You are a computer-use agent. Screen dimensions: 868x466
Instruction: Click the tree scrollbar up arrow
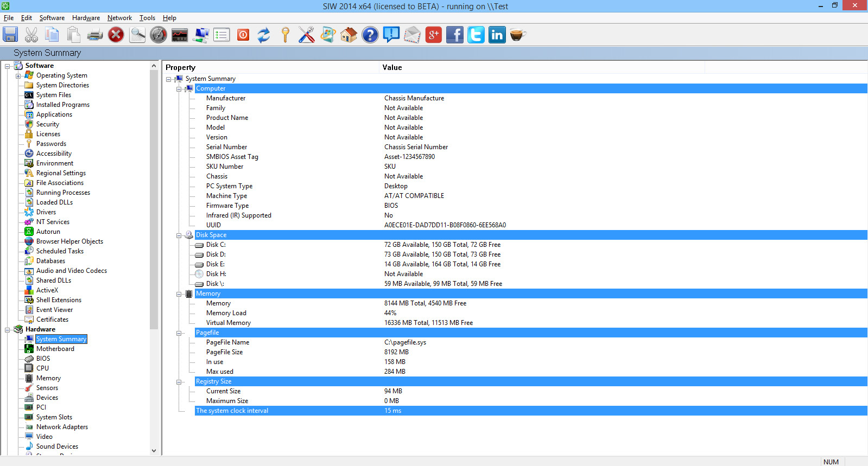pos(154,66)
